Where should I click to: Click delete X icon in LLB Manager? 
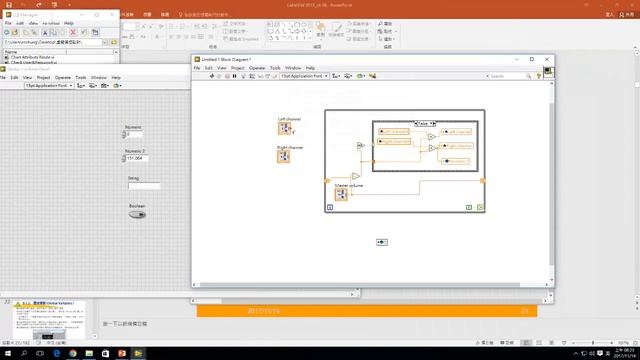tap(73, 32)
